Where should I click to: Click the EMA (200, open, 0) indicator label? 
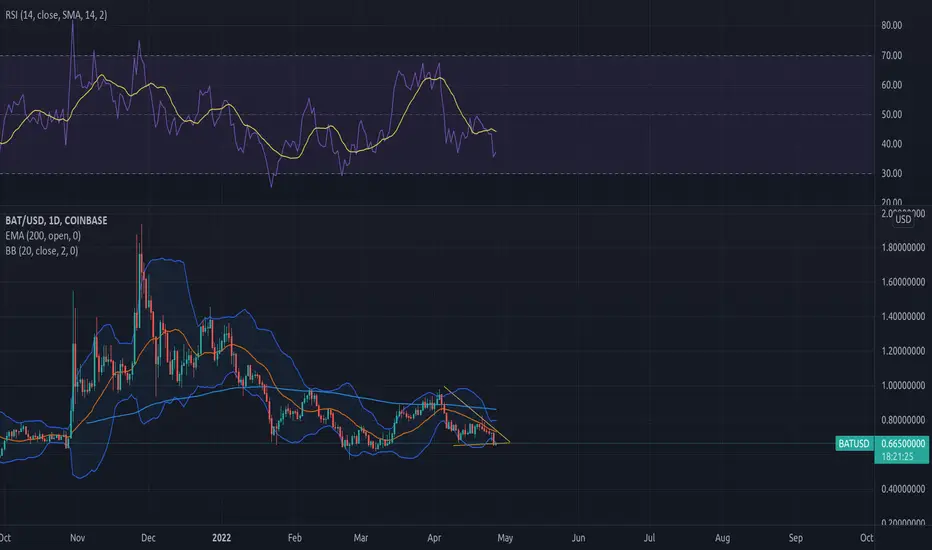point(43,236)
